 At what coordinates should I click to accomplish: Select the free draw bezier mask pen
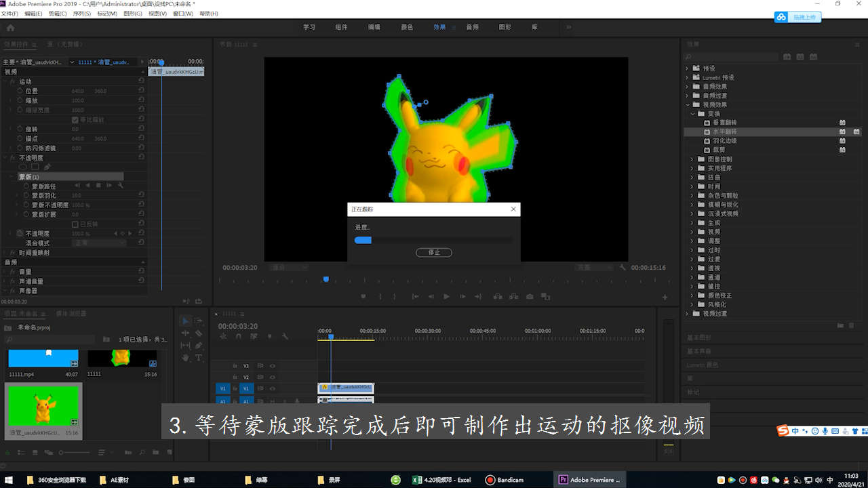[47, 167]
